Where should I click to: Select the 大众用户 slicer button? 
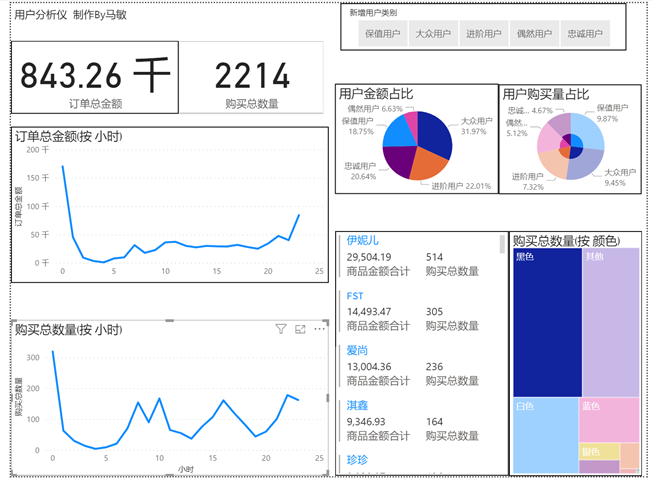point(433,34)
